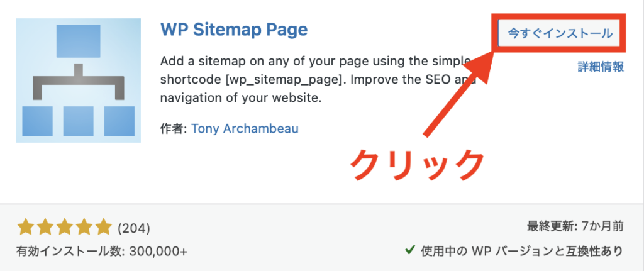Click the 有効インストール数: 300,000+ text
The width and height of the screenshot is (644, 271).
pos(102,251)
